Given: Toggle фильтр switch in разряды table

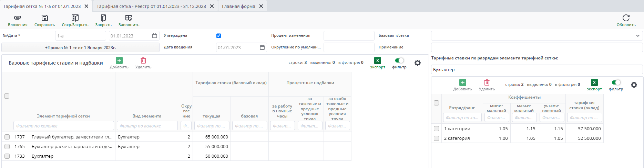Looking at the screenshot, I should pyautogui.click(x=616, y=82).
